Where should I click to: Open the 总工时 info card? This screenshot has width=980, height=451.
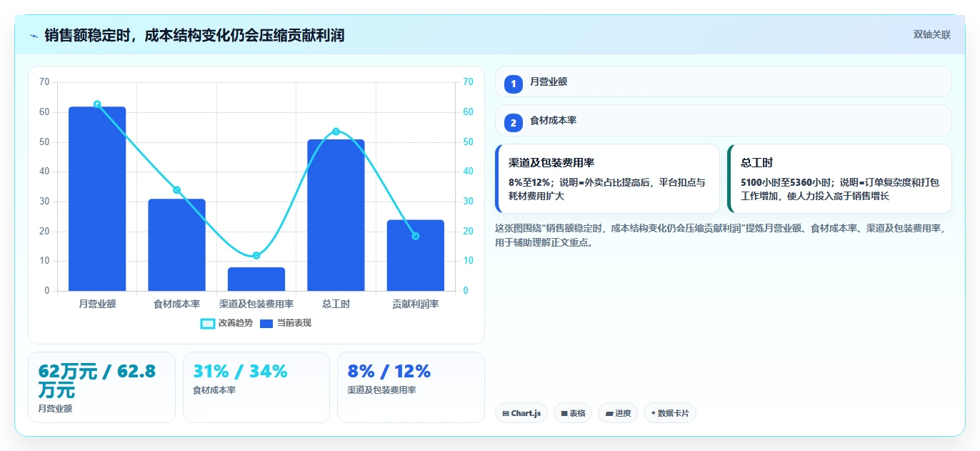(839, 179)
